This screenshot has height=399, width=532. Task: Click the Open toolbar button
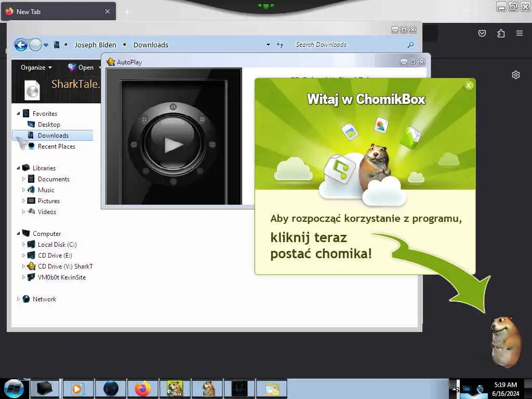click(x=81, y=67)
